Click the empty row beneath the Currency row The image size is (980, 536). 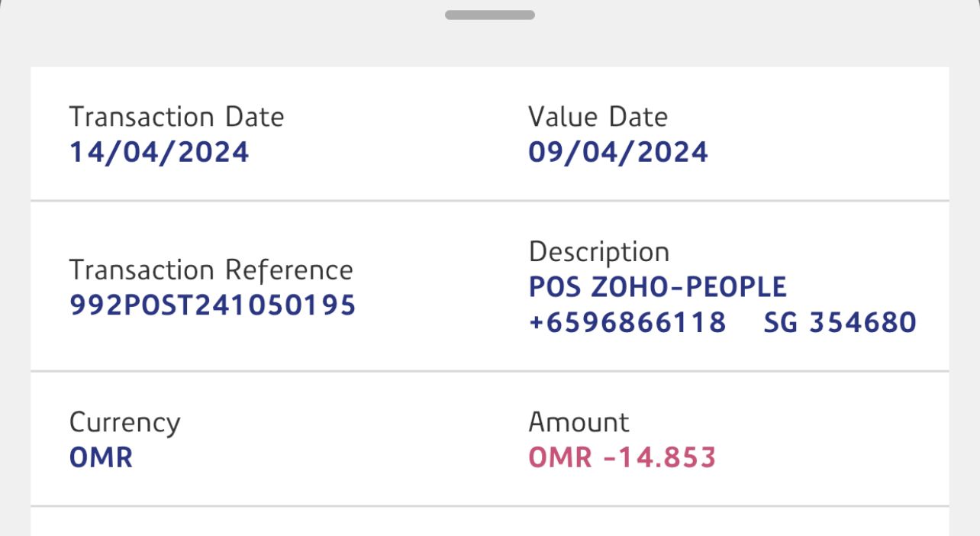click(x=489, y=522)
